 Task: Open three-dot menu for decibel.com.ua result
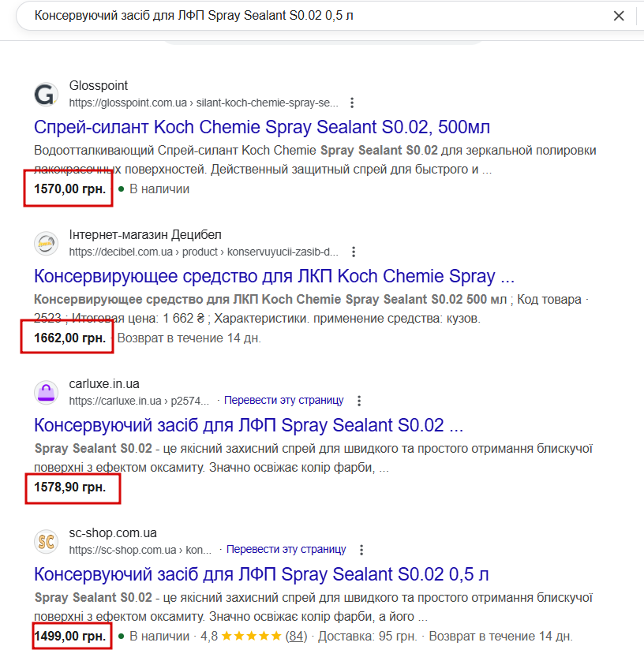tap(354, 252)
